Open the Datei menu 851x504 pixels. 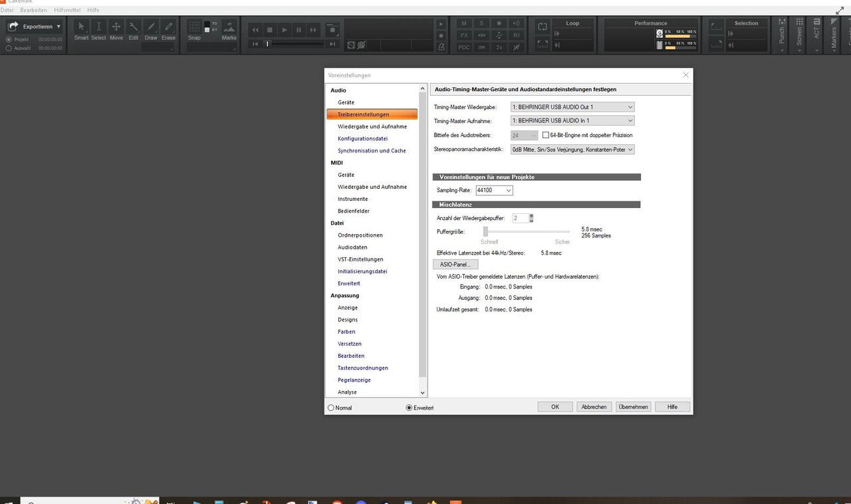(7, 10)
